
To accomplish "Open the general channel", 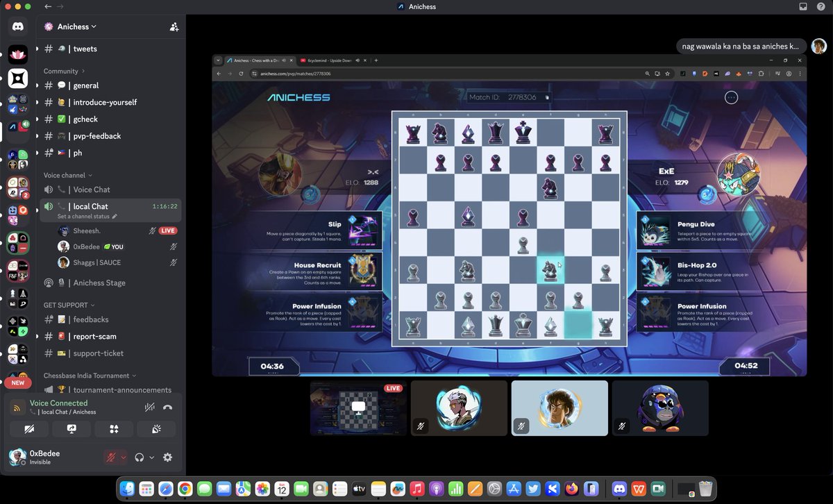I will pos(111,85).
